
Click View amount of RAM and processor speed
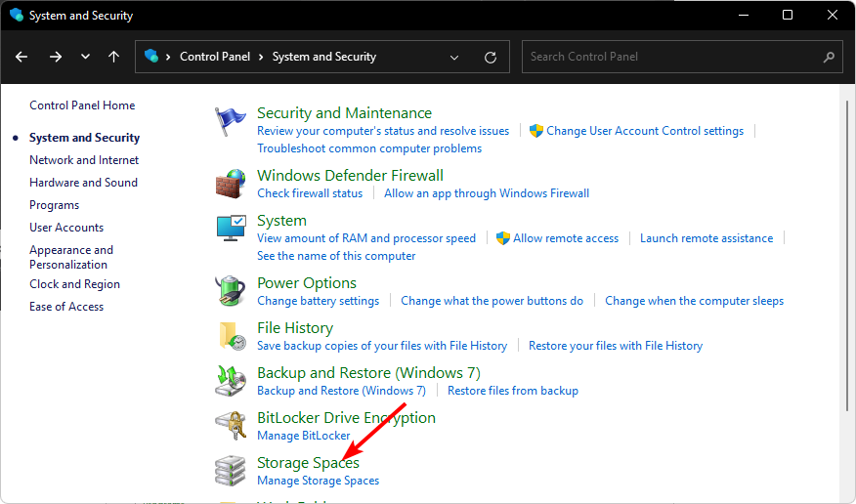coord(366,238)
